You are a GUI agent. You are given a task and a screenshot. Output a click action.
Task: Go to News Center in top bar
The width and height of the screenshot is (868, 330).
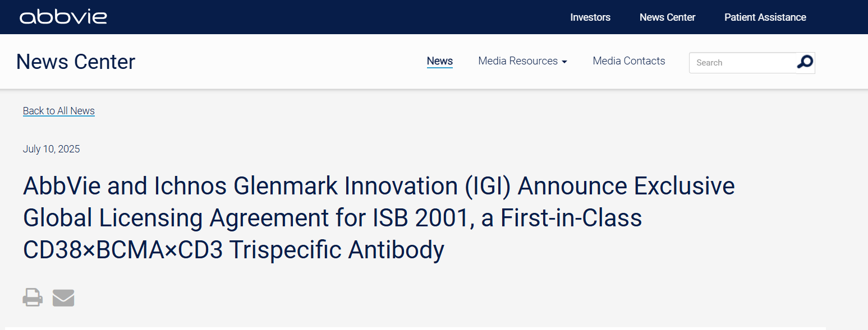pyautogui.click(x=667, y=17)
